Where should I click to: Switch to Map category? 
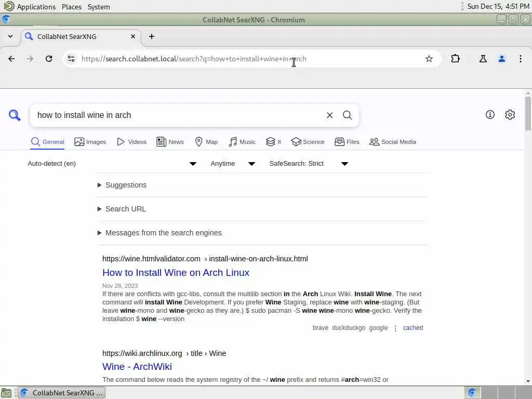point(206,142)
